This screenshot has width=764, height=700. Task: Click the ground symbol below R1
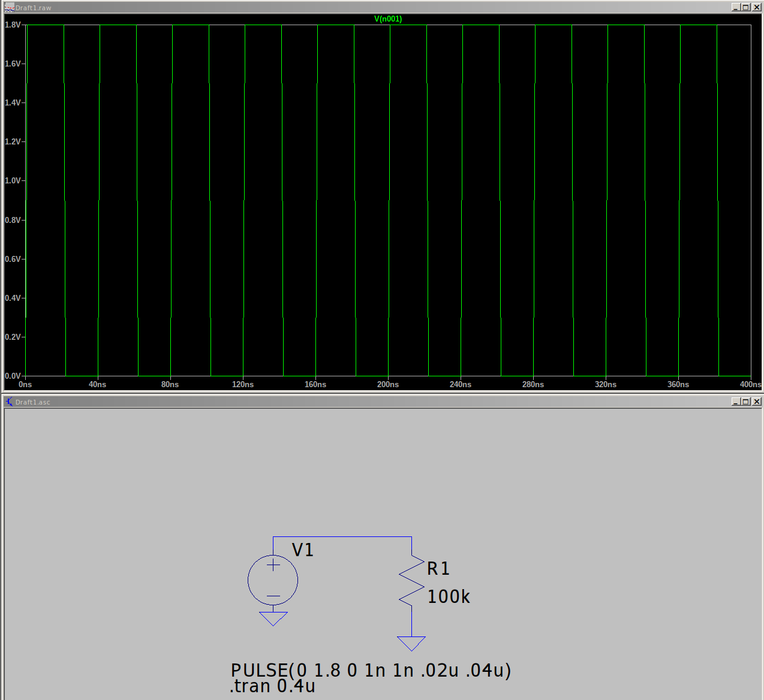[x=411, y=643]
